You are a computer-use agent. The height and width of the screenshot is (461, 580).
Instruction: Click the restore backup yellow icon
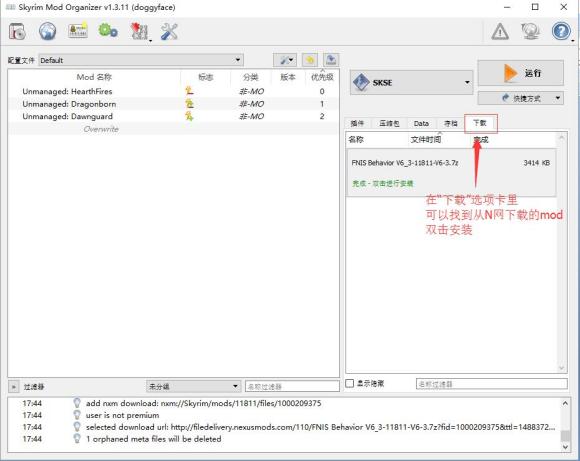coord(310,60)
